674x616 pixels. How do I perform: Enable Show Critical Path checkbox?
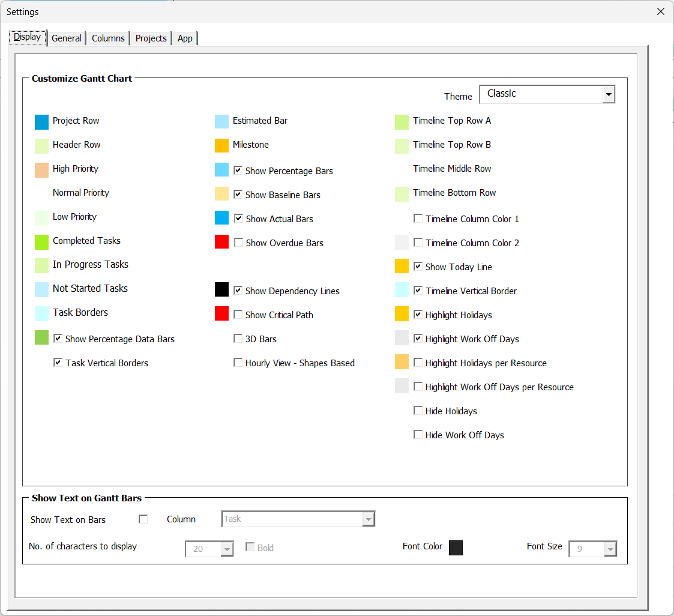coord(238,314)
